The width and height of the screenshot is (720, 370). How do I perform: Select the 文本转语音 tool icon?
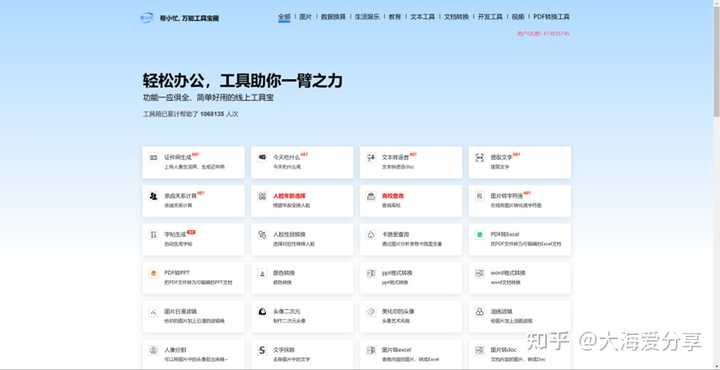[371, 157]
